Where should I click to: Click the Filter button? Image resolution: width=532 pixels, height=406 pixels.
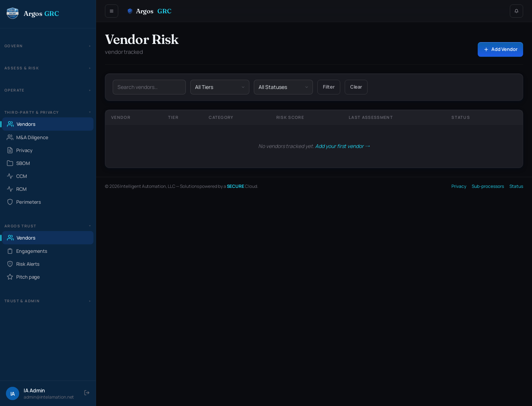[x=329, y=87]
